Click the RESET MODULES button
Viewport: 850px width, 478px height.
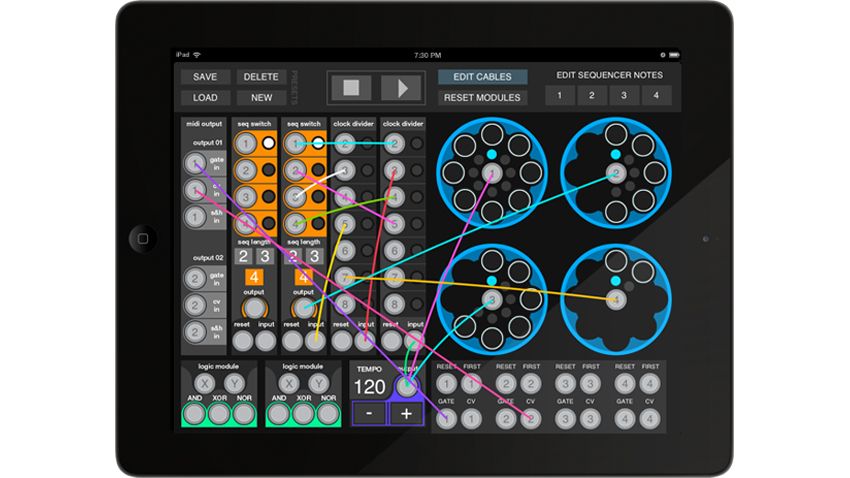pyautogui.click(x=482, y=98)
